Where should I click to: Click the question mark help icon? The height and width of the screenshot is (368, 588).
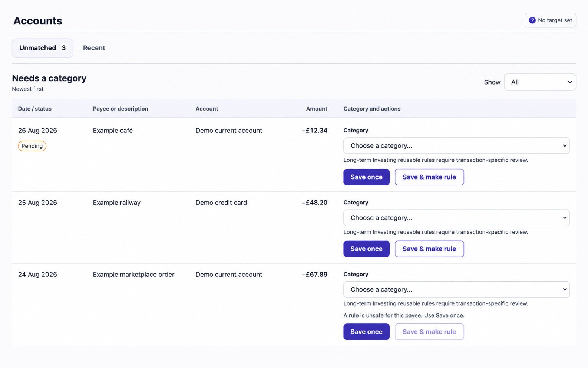(532, 20)
